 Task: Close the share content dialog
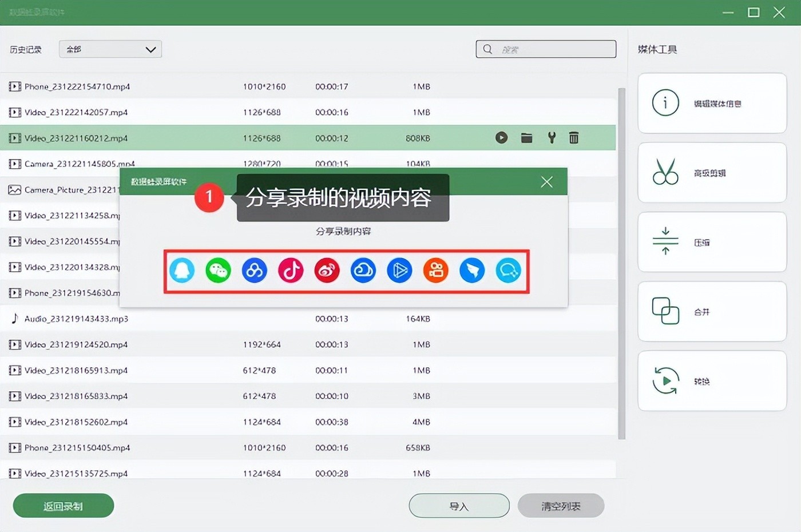[546, 182]
